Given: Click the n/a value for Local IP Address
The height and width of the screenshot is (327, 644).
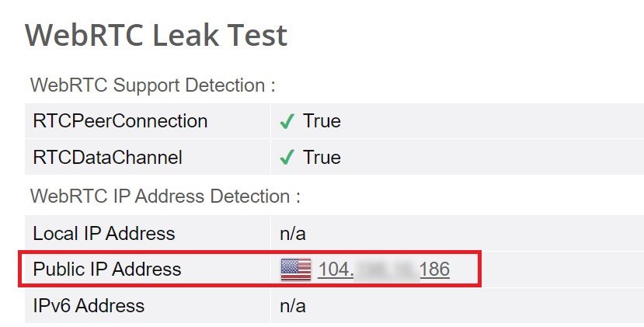Looking at the screenshot, I should pos(293,233).
